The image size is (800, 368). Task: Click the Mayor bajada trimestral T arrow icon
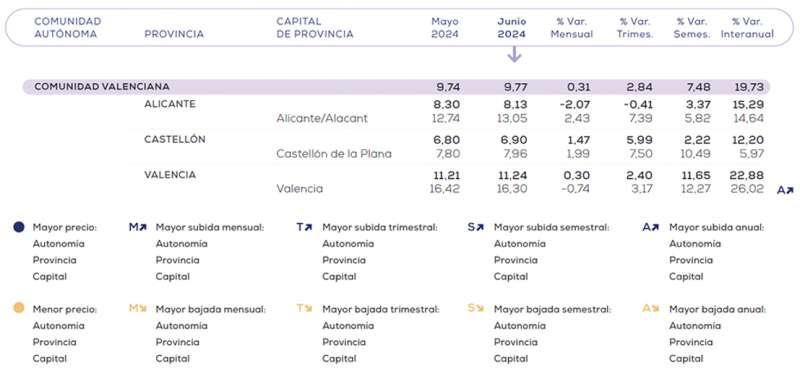pyautogui.click(x=304, y=308)
